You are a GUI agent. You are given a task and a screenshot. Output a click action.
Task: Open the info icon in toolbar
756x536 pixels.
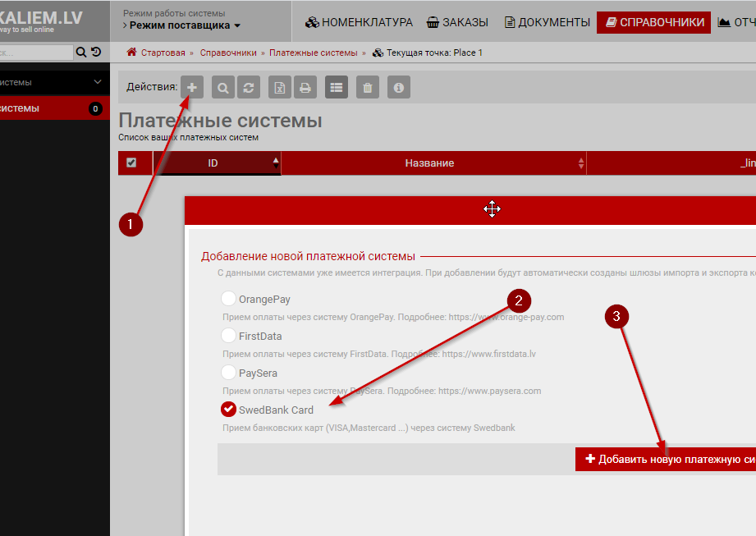399,87
